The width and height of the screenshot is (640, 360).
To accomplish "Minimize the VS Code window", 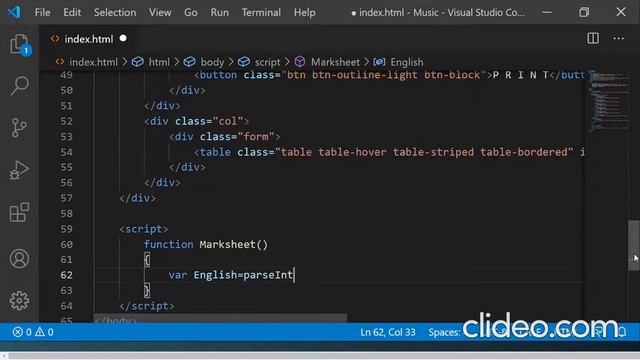I will coord(547,12).
